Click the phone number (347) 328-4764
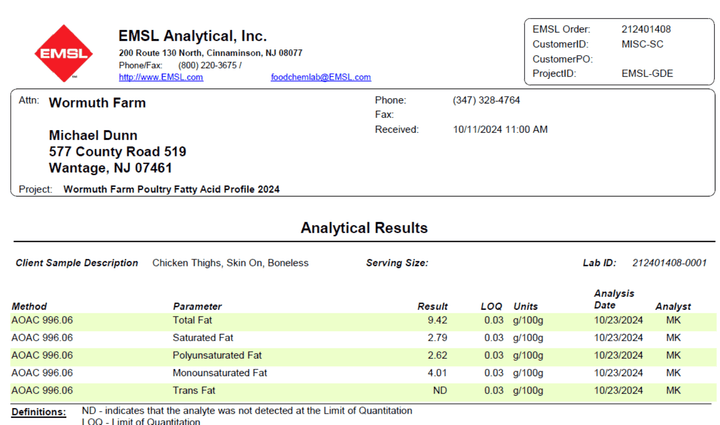 [x=486, y=100]
